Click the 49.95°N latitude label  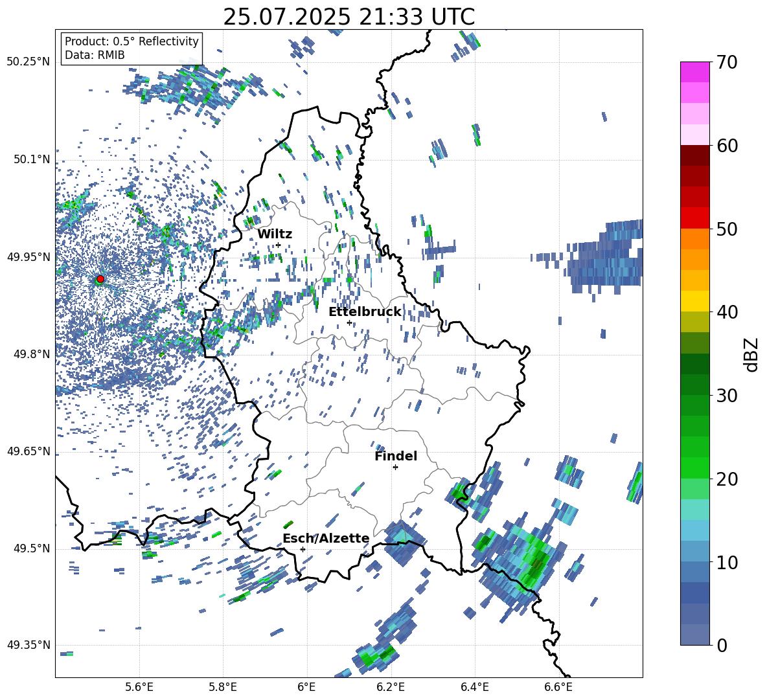(x=29, y=256)
